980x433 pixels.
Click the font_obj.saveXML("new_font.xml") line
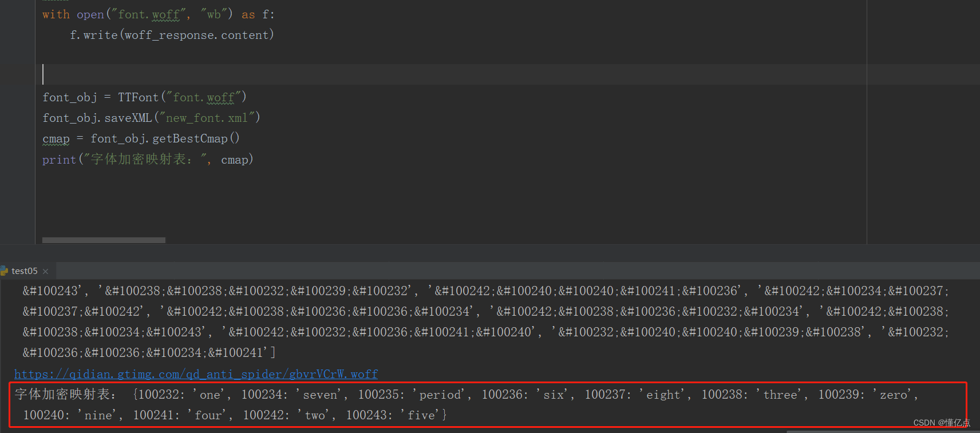[151, 118]
